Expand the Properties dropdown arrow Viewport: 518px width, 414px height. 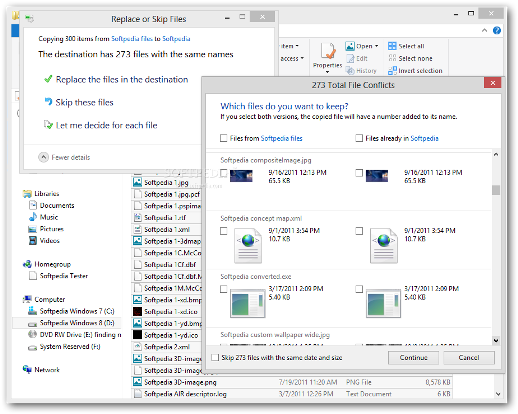[x=327, y=72]
